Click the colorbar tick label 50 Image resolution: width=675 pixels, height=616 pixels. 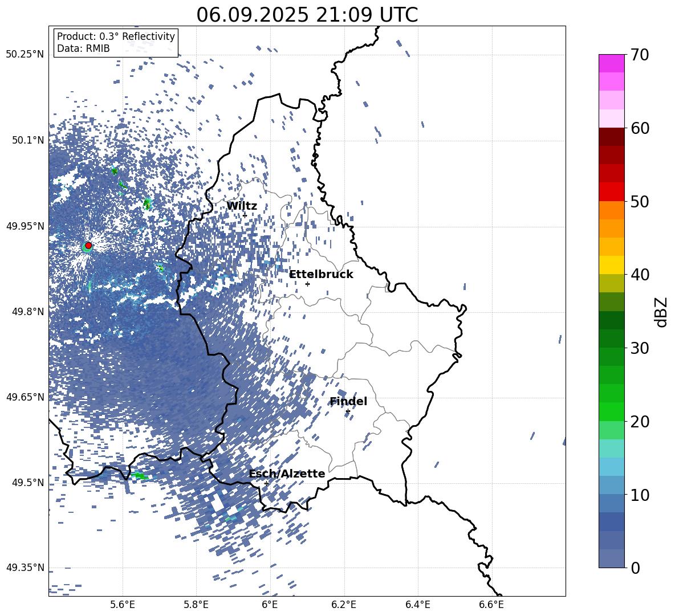pyautogui.click(x=640, y=201)
